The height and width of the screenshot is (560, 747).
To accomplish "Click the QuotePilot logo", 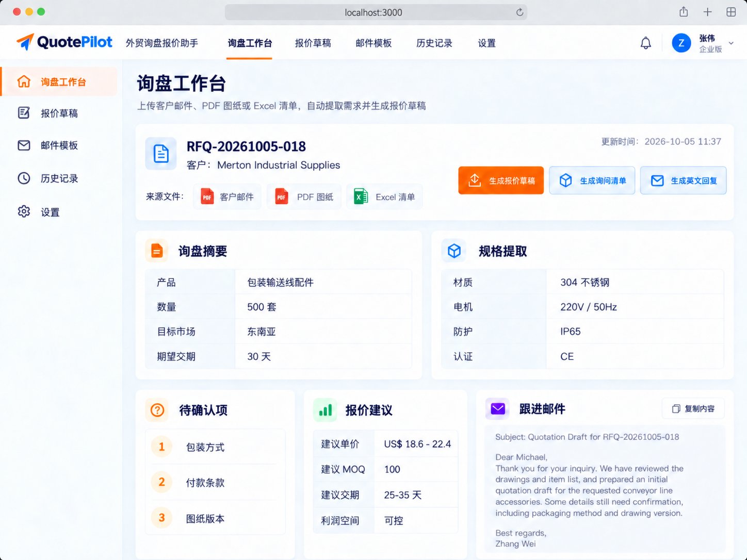I will (64, 42).
